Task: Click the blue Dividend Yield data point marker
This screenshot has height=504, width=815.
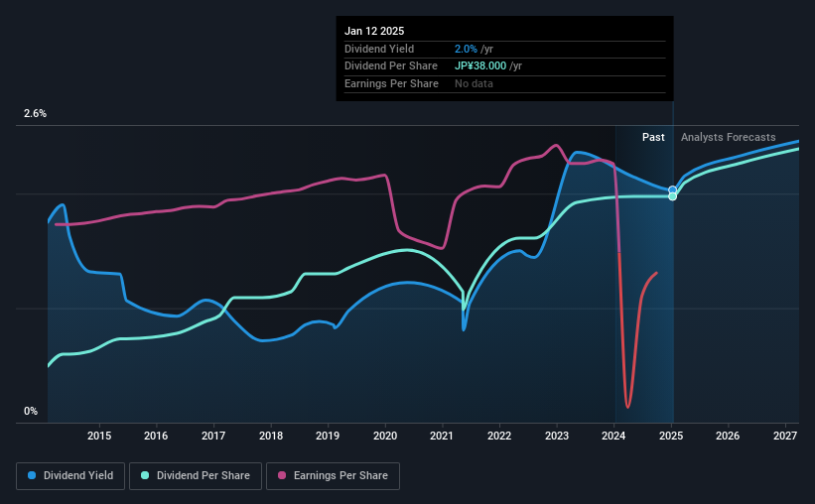Action: (x=673, y=190)
